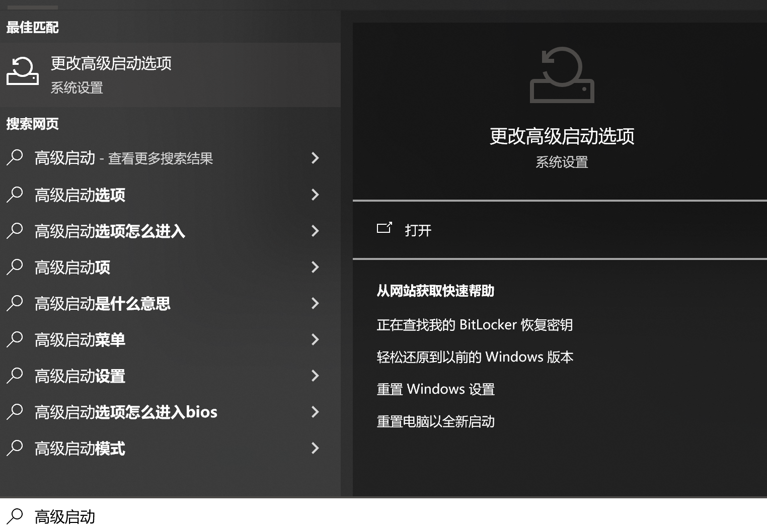Screen dimensions: 767x532
Task: Click the open-external icon next to 打开
Action: point(385,228)
